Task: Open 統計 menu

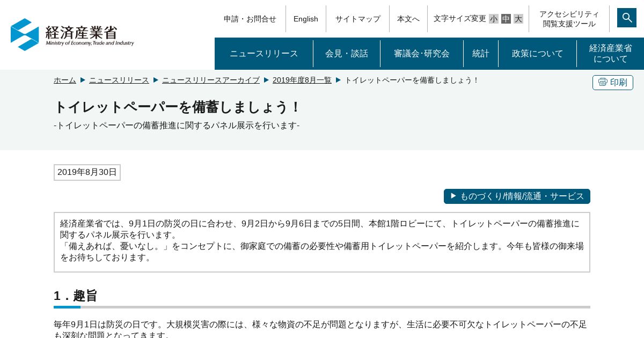Action: tap(481, 54)
